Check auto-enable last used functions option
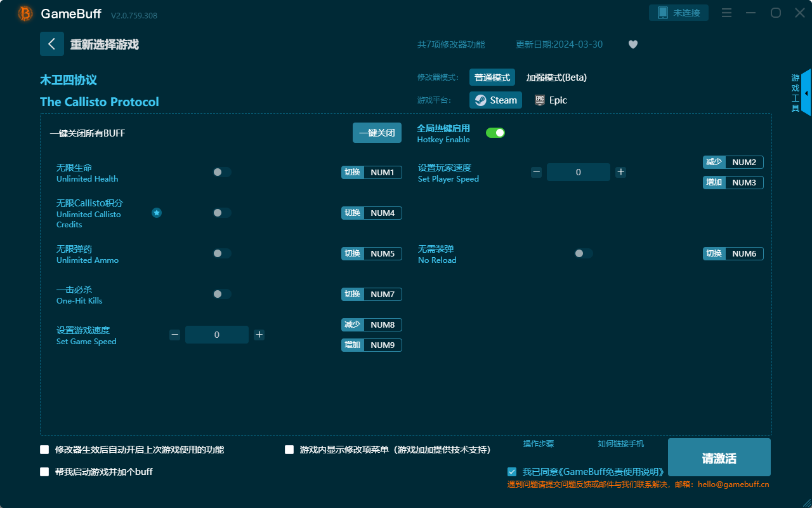Viewport: 812px width, 508px height. [44, 450]
